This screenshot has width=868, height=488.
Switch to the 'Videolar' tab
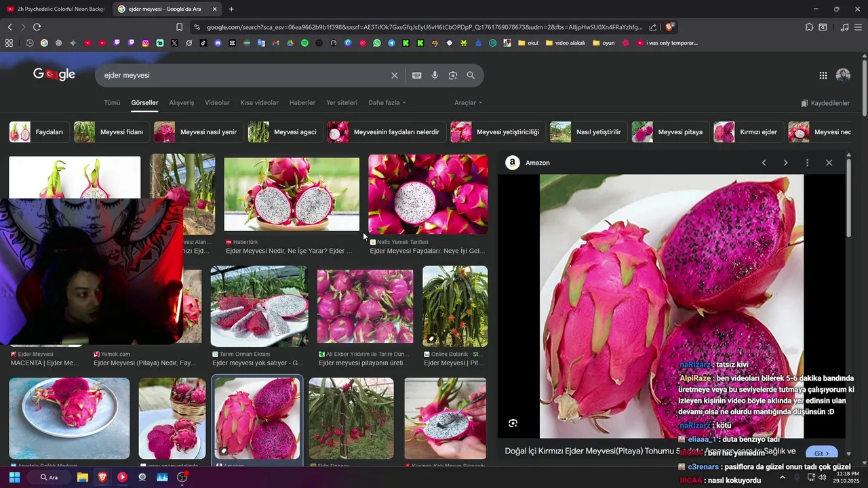[x=217, y=103]
